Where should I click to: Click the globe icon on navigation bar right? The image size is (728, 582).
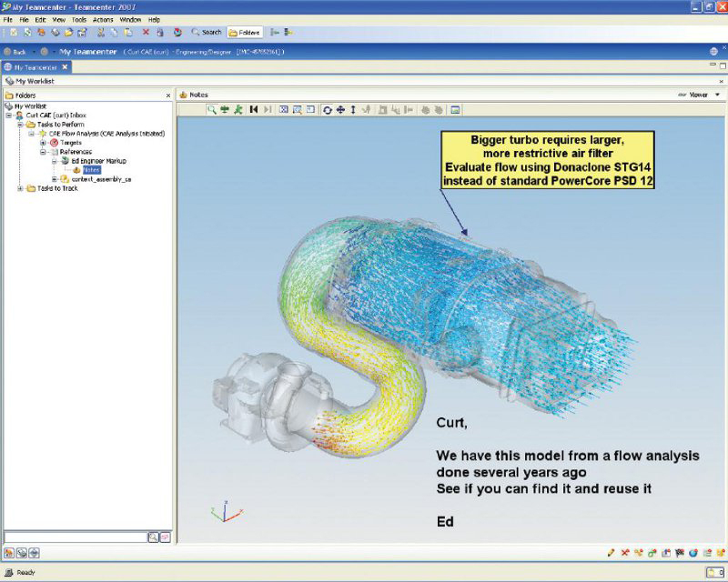coord(713,51)
